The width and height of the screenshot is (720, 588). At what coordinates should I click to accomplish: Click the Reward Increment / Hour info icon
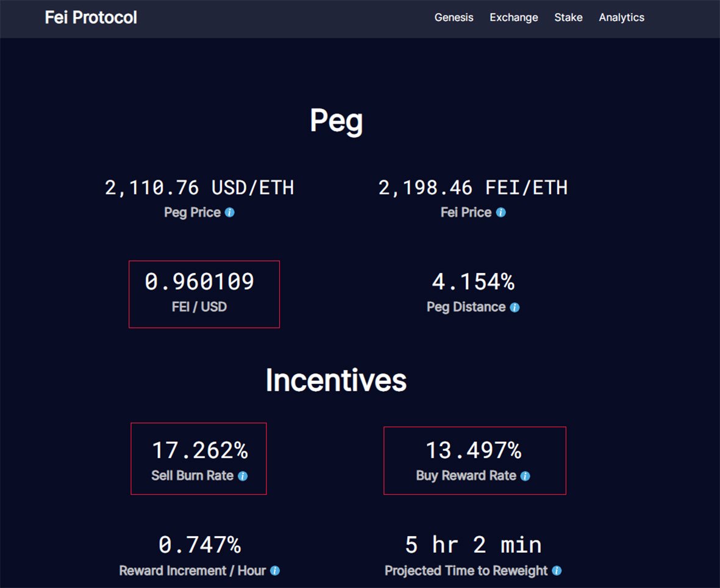point(275,571)
